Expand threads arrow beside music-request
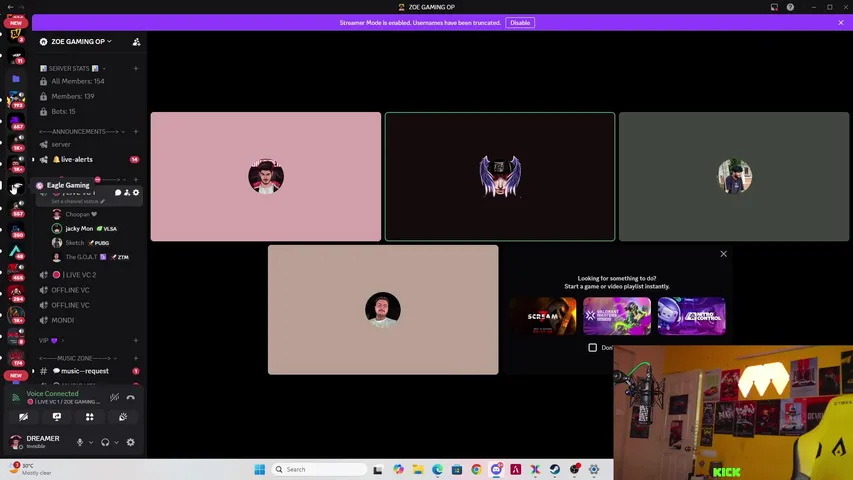 33,371
